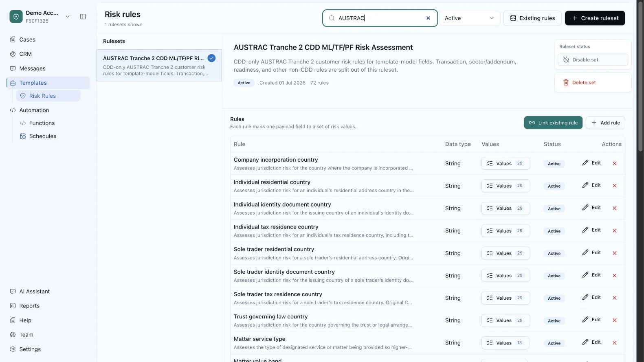Remove Company incorporation country rule
The image size is (644, 362).
(615, 163)
